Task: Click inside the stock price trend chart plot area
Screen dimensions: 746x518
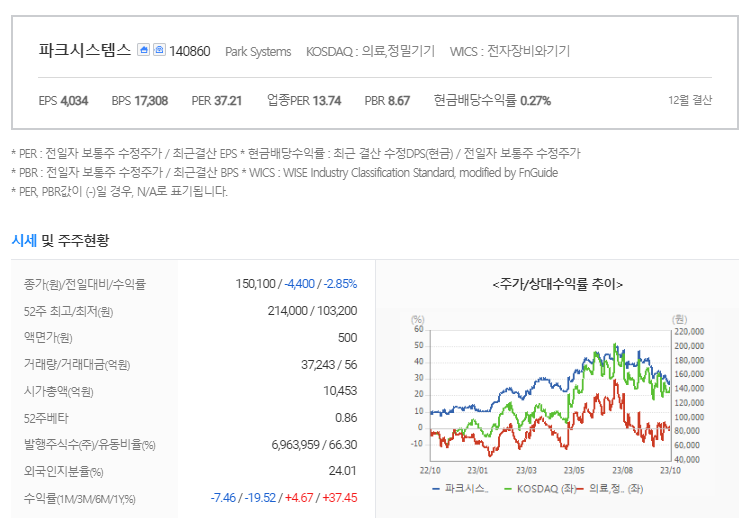Action: 550,395
